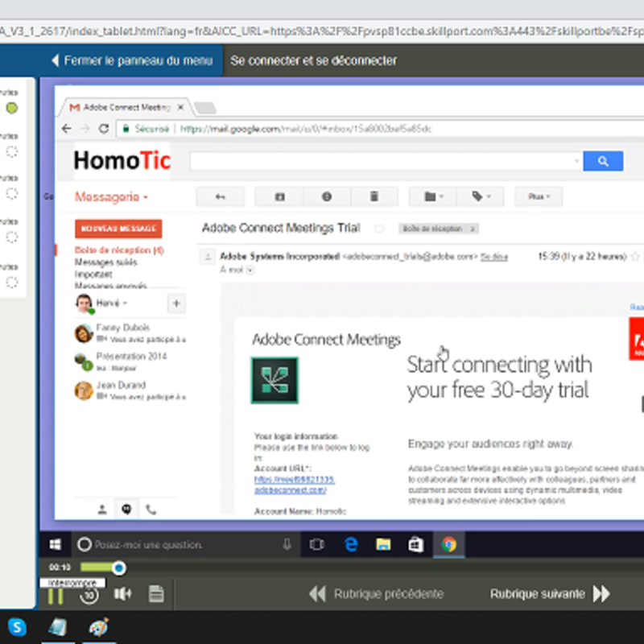Skip to Rubrique suivante
The width and height of the screenshot is (644, 644).
551,594
